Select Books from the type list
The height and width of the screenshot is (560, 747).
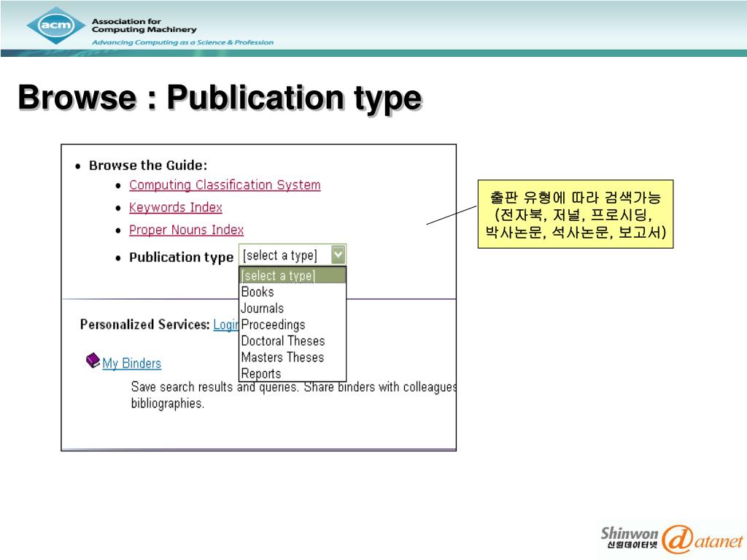tap(292, 292)
